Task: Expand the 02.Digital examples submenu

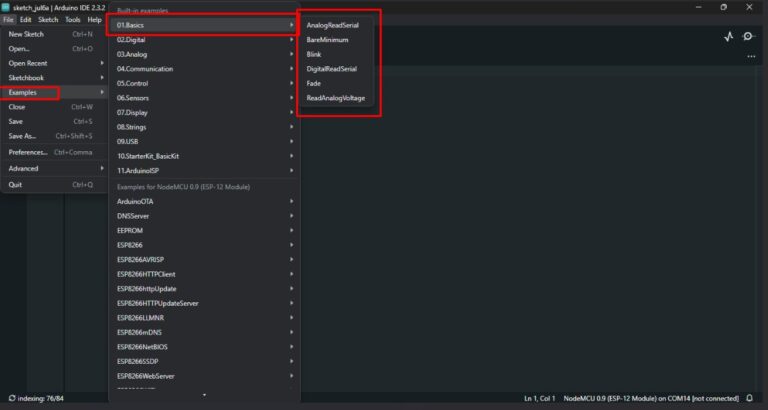Action: pos(204,39)
